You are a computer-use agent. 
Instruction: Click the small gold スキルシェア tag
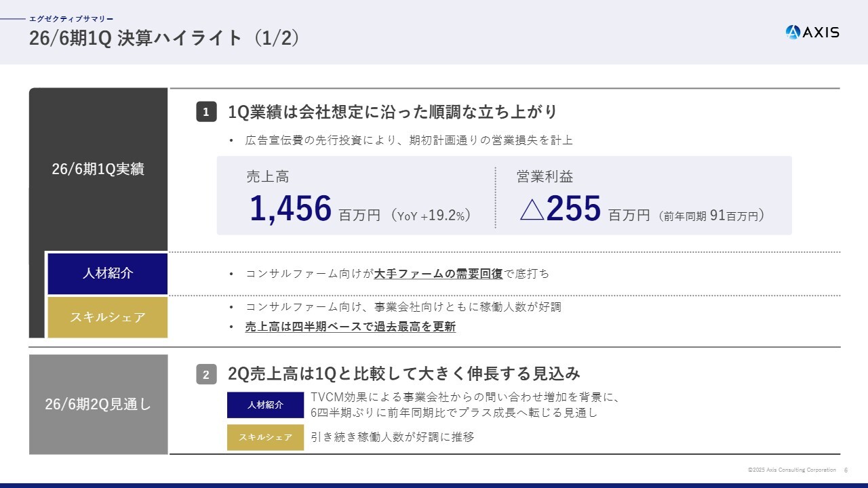(265, 437)
